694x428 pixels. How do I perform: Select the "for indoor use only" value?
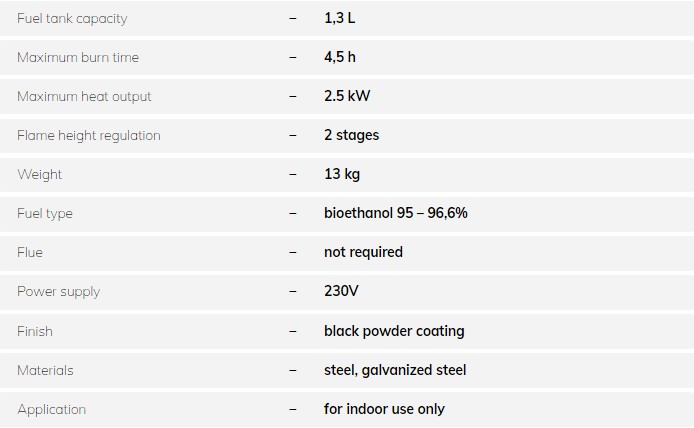coord(384,409)
